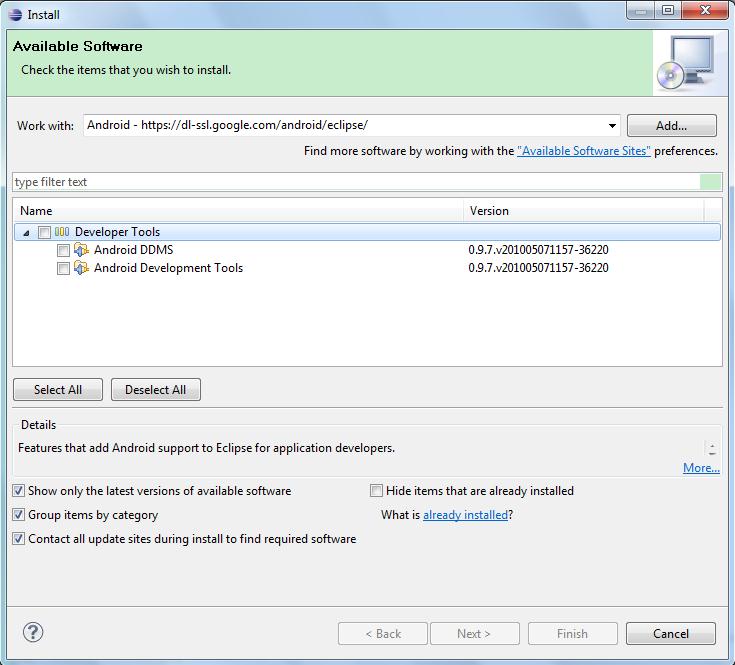Open the Available Software Sites link
Image resolution: width=735 pixels, height=665 pixels.
tap(584, 151)
